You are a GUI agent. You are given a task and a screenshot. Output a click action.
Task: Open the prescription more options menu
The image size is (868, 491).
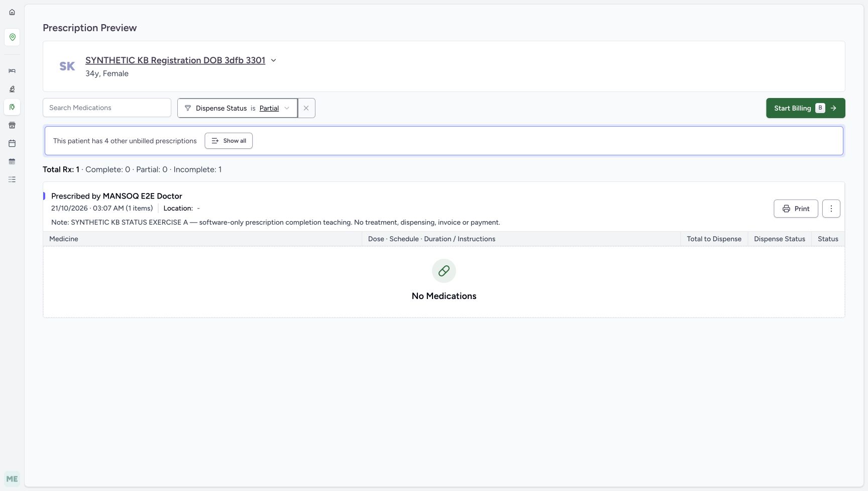click(x=831, y=209)
